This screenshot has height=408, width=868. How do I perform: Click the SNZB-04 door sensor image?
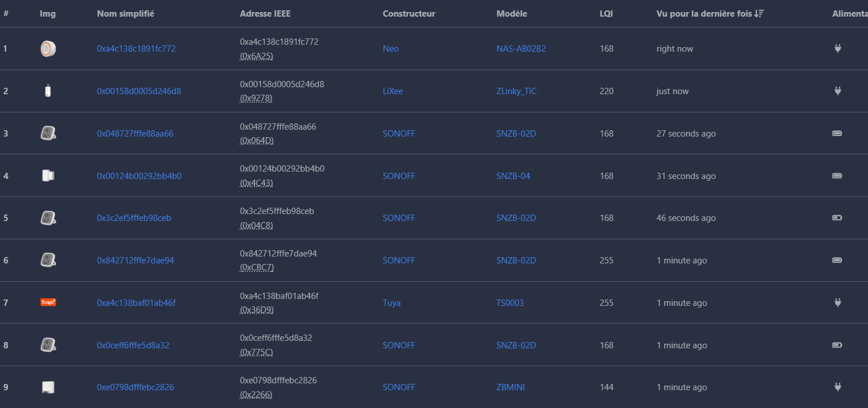point(48,176)
